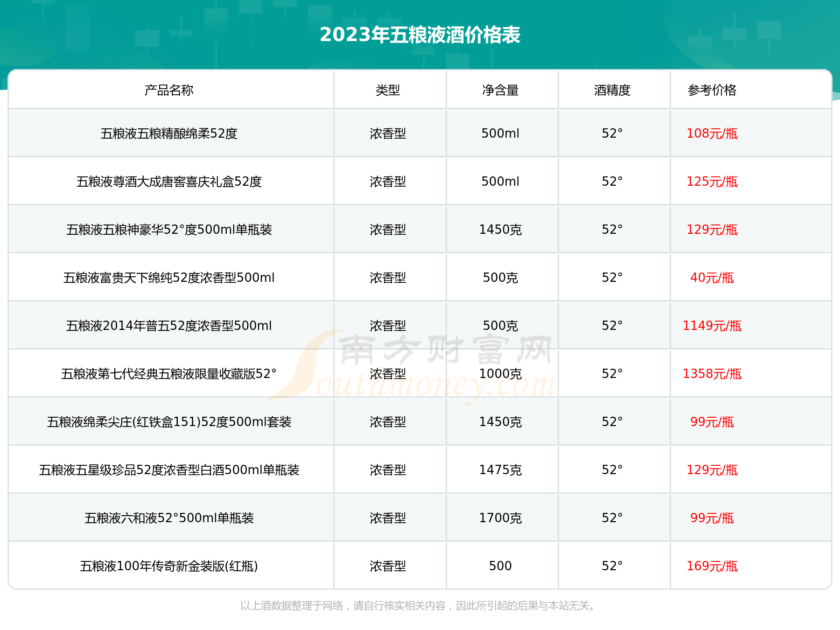Select net content 500 in 100年传奇 row
Screen dimensions: 840x630
500,566
